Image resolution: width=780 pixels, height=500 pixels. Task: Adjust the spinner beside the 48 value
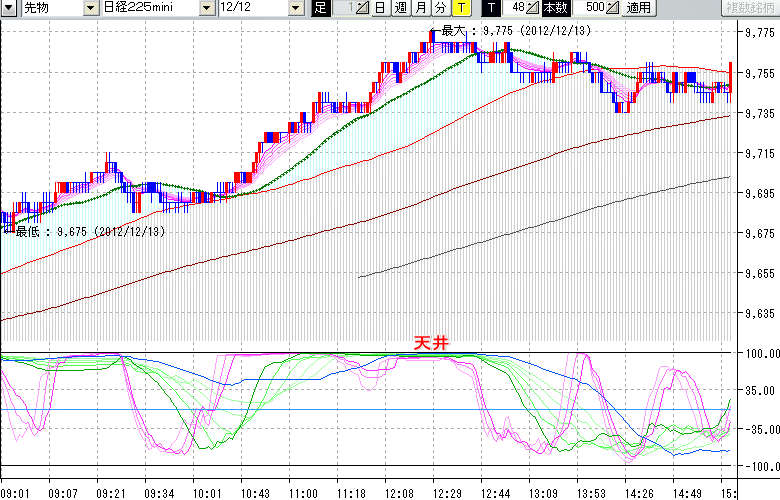point(532,8)
